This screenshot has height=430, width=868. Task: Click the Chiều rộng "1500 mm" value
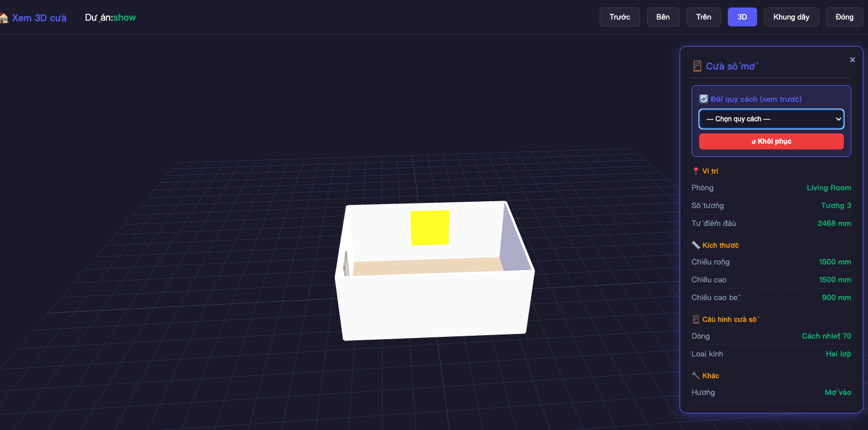835,262
